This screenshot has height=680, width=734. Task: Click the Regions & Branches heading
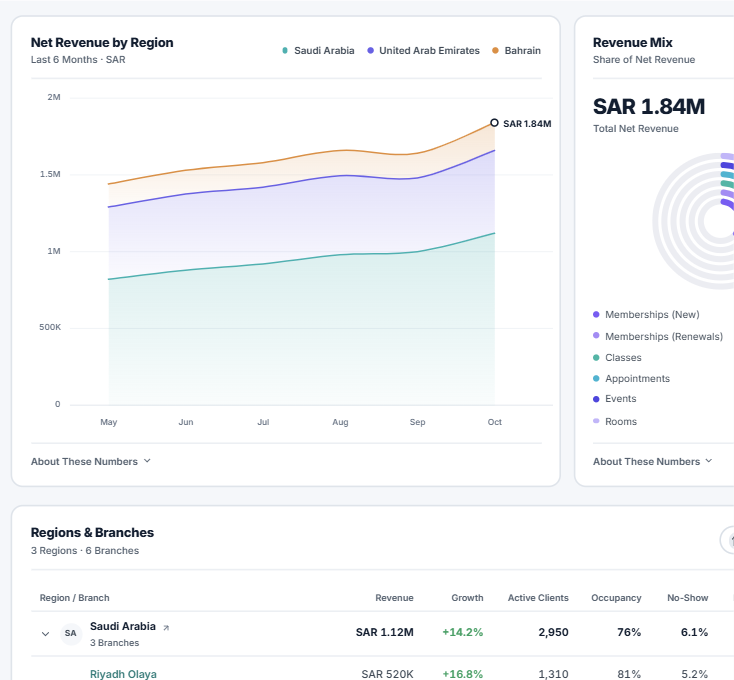coord(92,533)
